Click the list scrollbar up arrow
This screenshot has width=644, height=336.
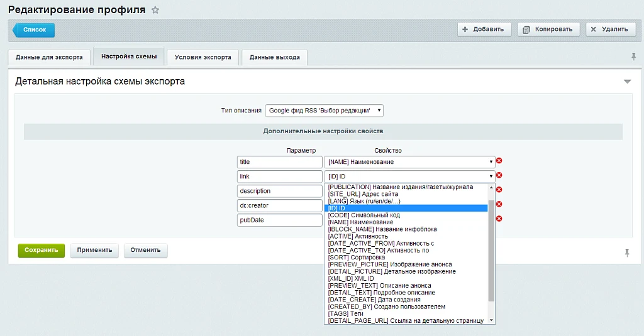click(x=491, y=187)
